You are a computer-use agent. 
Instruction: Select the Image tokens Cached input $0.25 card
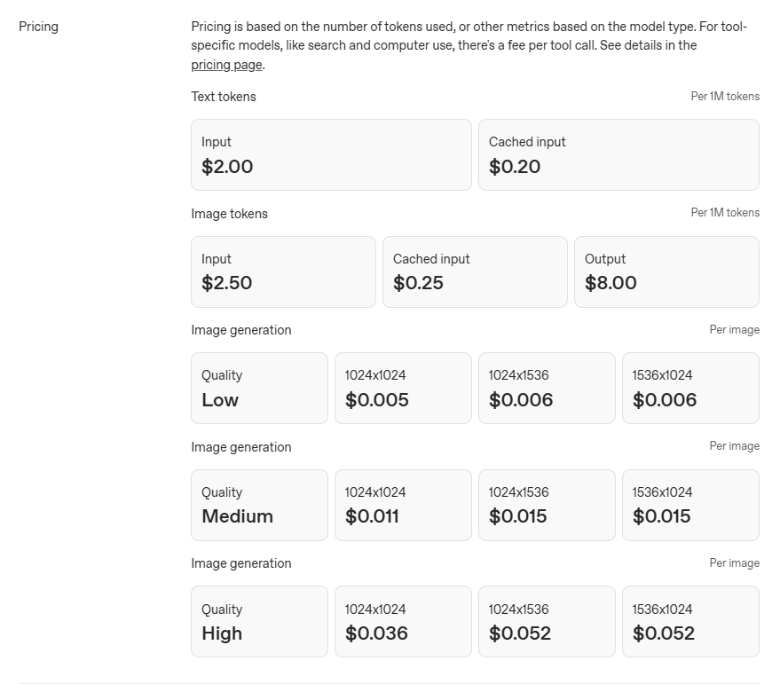click(x=475, y=271)
